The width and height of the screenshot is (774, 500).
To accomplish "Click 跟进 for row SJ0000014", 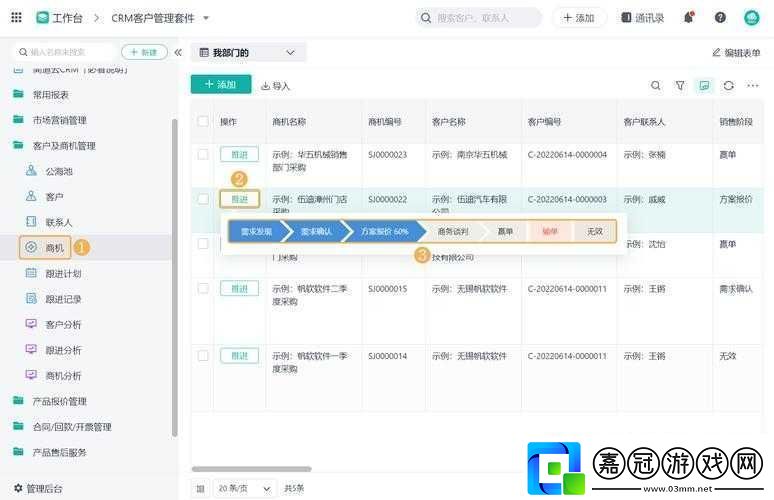I will pyautogui.click(x=239, y=355).
